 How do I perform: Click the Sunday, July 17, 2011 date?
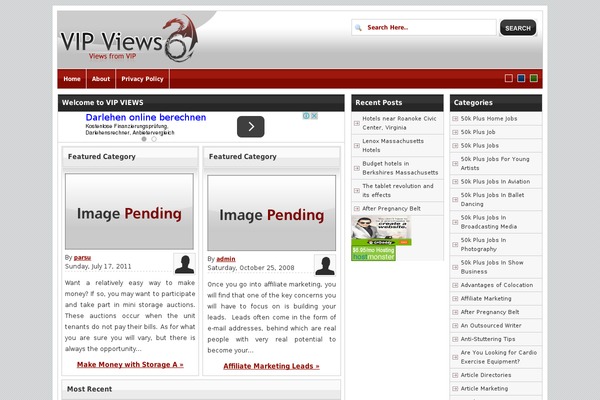tap(98, 266)
